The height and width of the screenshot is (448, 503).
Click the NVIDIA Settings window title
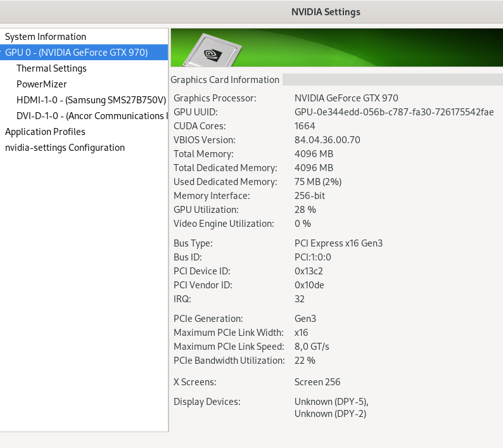[x=326, y=12]
